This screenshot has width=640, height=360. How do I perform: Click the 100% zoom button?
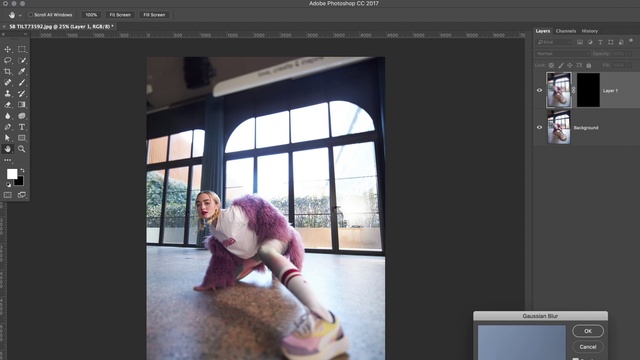[91, 15]
